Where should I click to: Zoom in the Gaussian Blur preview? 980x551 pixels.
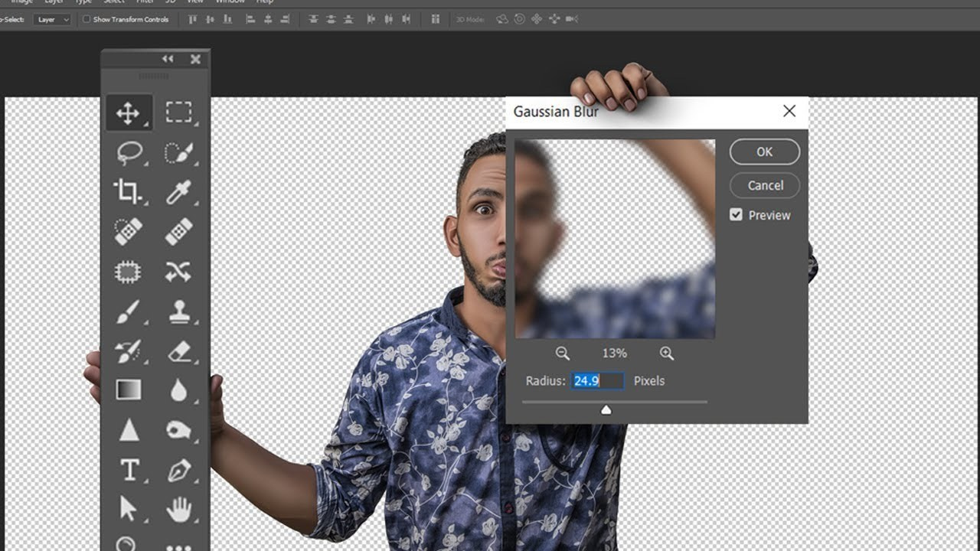tap(667, 353)
